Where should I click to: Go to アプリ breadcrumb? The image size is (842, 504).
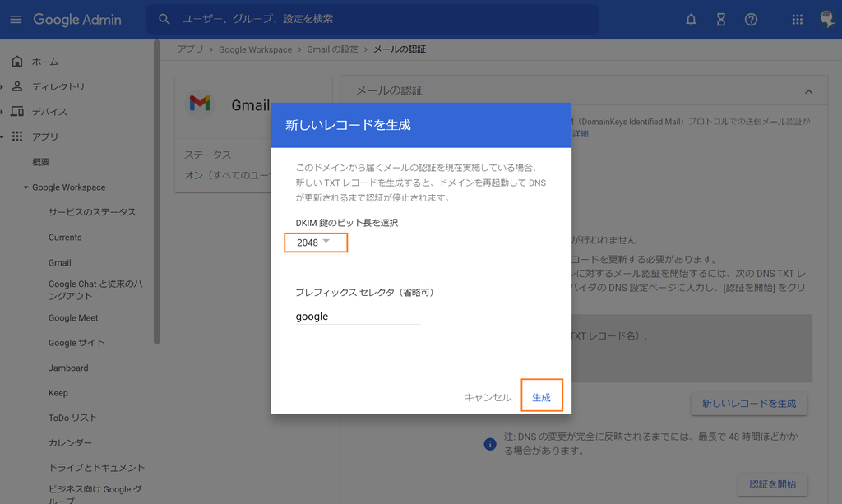[x=191, y=49]
